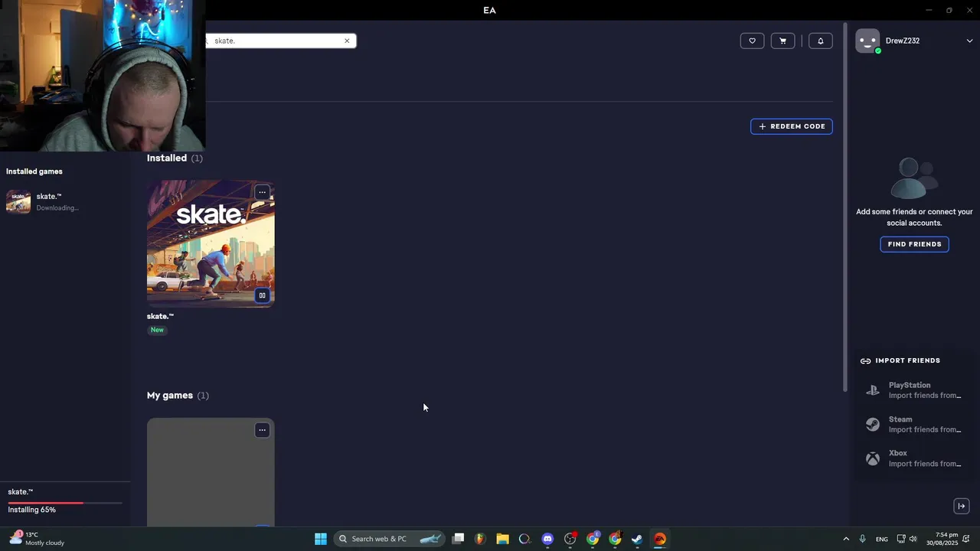Open the Windows Start button
The width and height of the screenshot is (980, 551).
pos(321,539)
